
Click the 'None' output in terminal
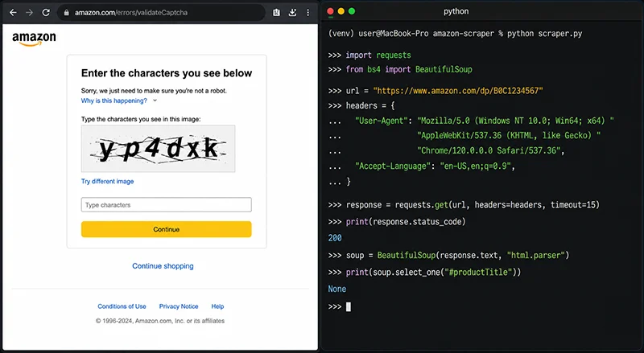(x=336, y=289)
